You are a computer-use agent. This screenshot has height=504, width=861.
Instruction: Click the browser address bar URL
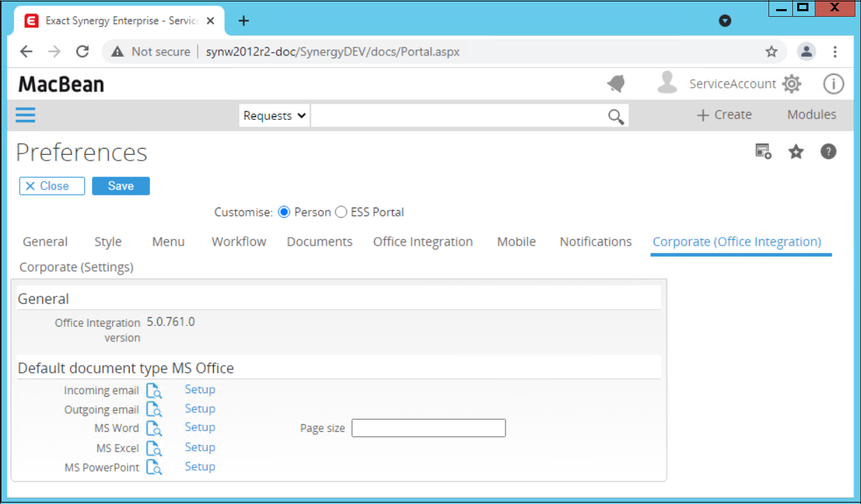(x=333, y=52)
